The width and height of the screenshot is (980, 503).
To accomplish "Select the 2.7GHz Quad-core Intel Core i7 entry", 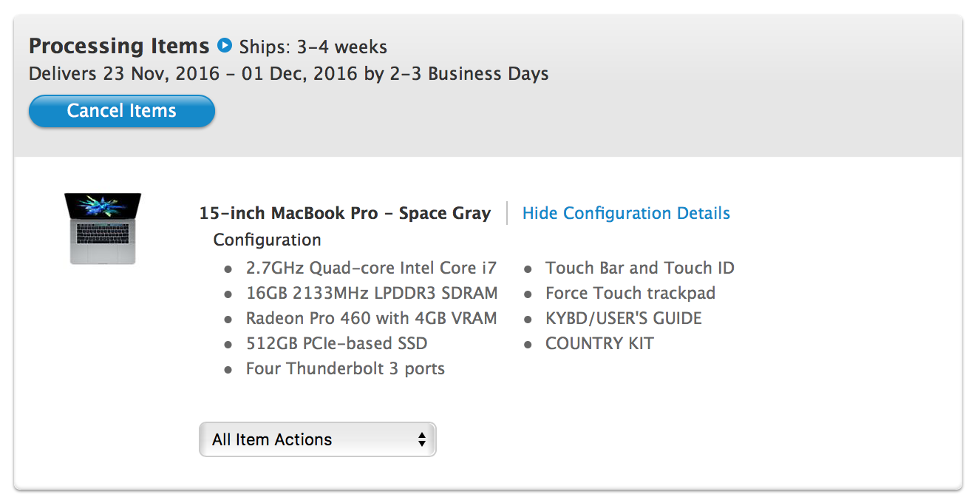I will (371, 268).
